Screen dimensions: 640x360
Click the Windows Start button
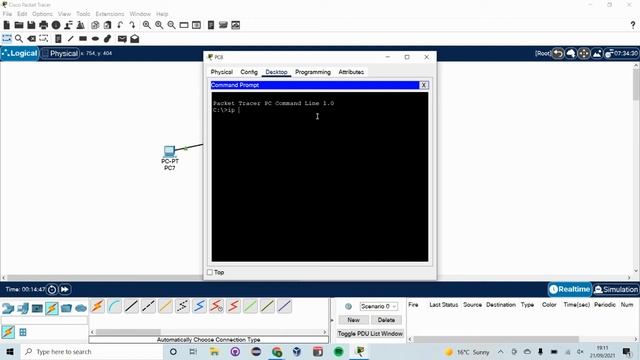point(10,352)
